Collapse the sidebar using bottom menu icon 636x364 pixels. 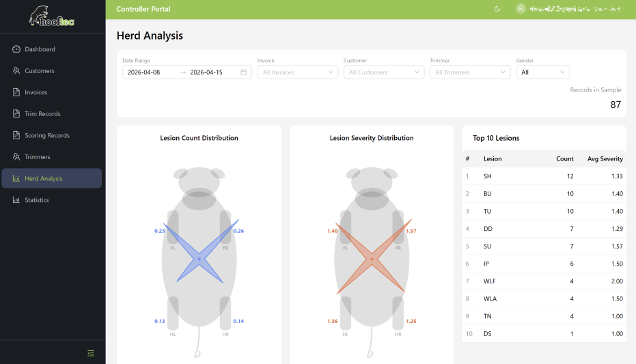coord(91,353)
